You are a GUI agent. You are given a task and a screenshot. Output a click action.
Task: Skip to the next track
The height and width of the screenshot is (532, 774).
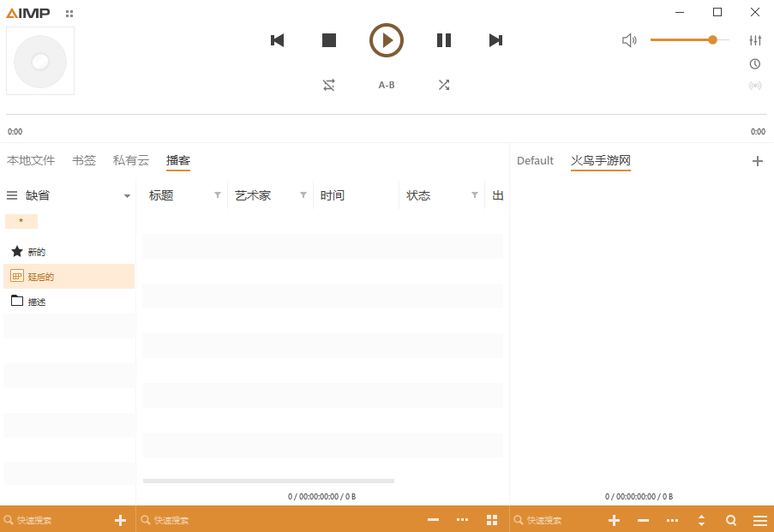[x=495, y=40]
